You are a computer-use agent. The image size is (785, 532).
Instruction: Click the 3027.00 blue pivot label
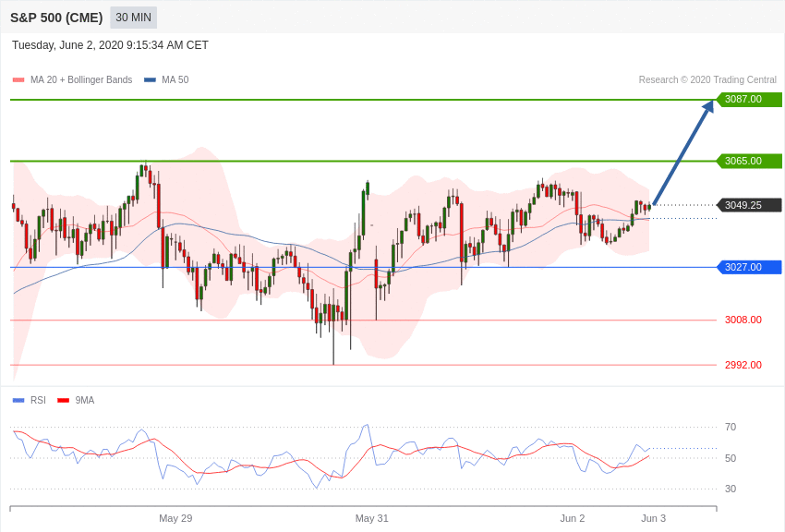tap(749, 267)
